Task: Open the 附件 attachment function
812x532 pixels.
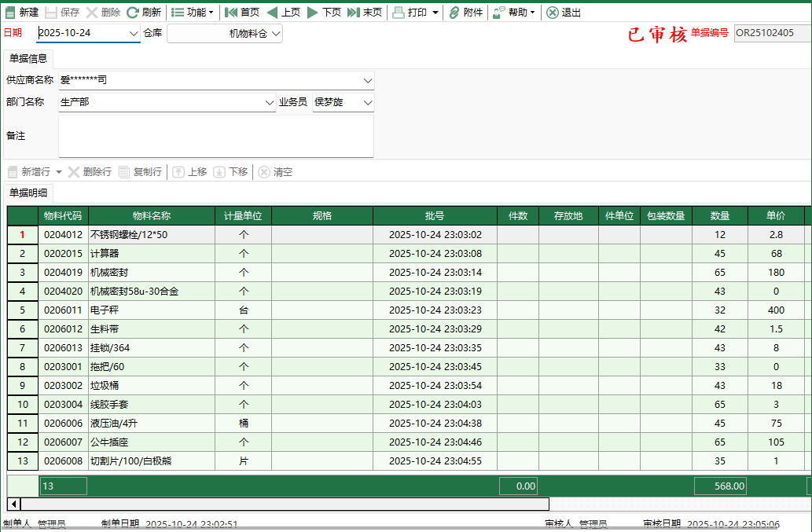Action: (x=465, y=12)
